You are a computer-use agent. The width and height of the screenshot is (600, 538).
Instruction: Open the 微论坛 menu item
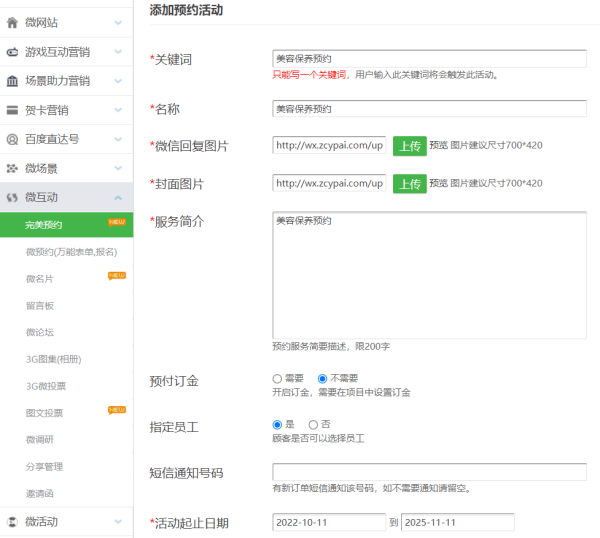40,332
